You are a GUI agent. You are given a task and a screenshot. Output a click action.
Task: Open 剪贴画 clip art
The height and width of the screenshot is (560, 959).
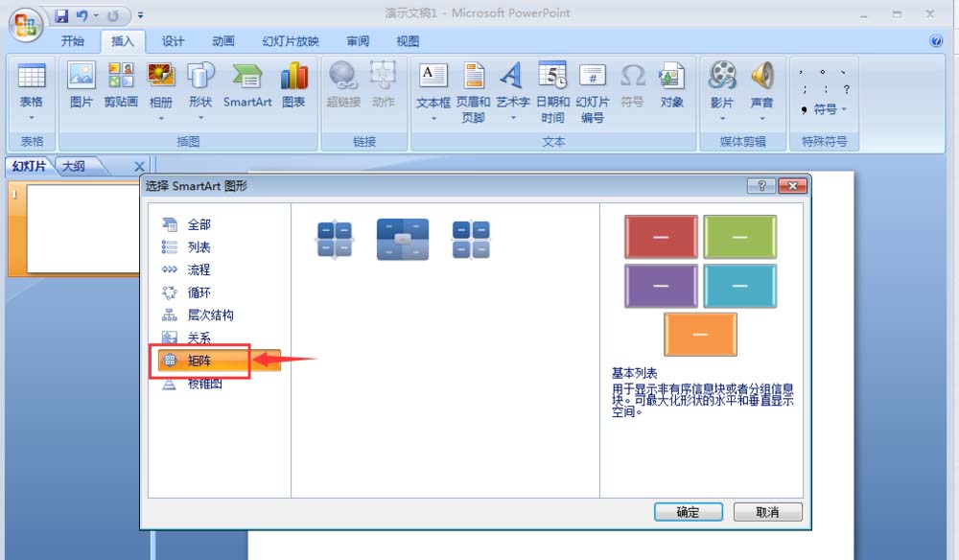pos(121,85)
